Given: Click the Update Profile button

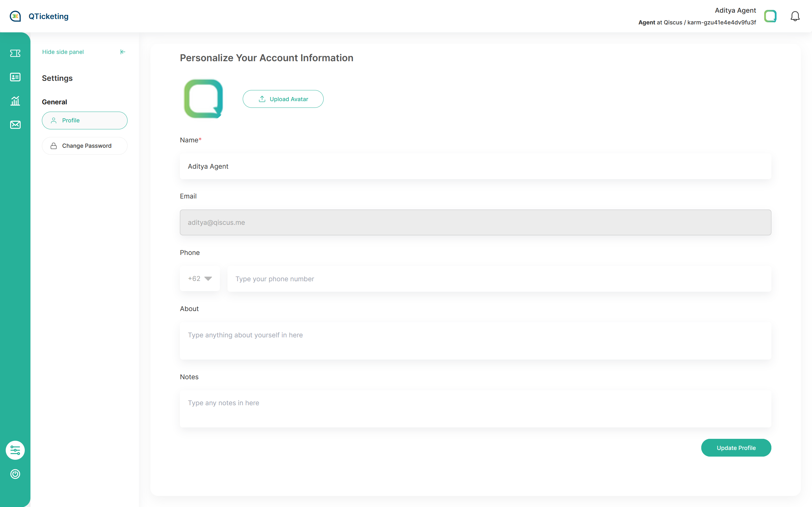Looking at the screenshot, I should point(736,448).
